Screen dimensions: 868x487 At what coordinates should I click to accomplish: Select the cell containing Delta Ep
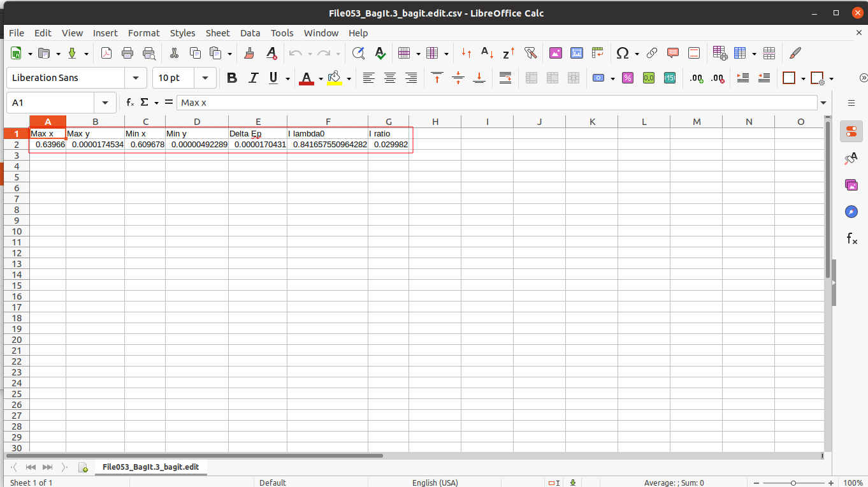(x=257, y=133)
